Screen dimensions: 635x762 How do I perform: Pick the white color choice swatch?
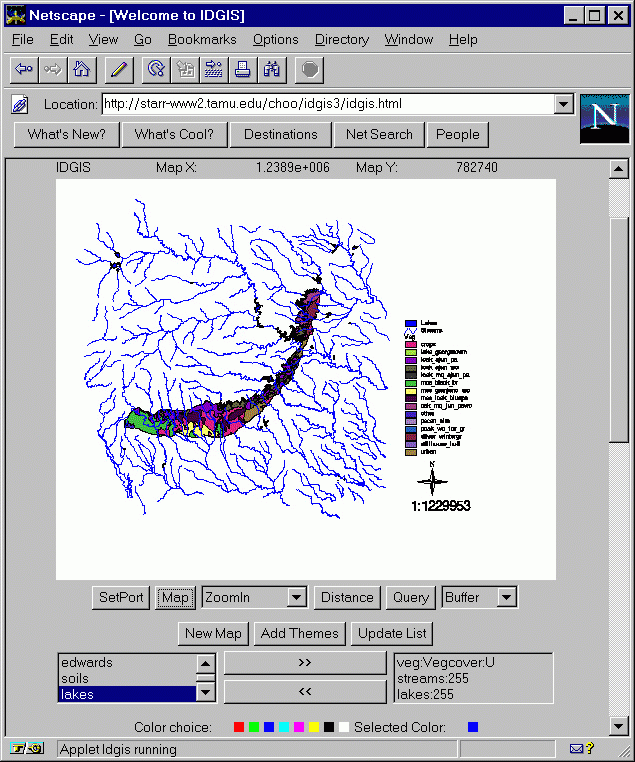tap(344, 727)
